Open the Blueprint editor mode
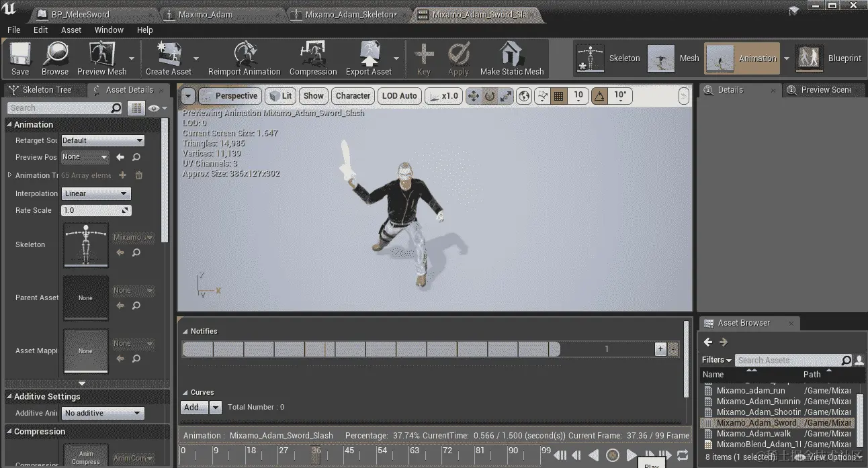868x468 pixels. pyautogui.click(x=828, y=58)
